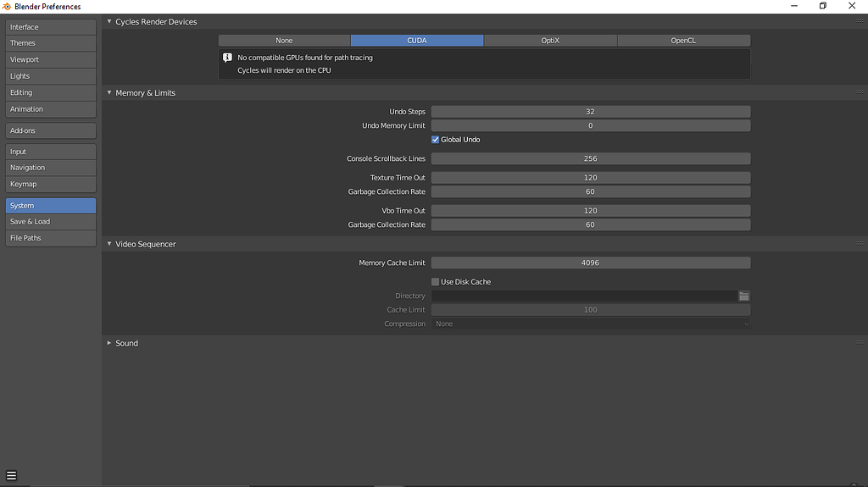
Task: Open the File Paths preferences tab
Action: coord(51,238)
